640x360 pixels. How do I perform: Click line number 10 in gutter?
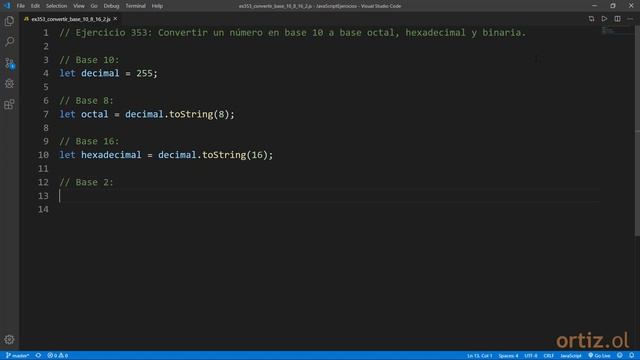click(x=43, y=155)
